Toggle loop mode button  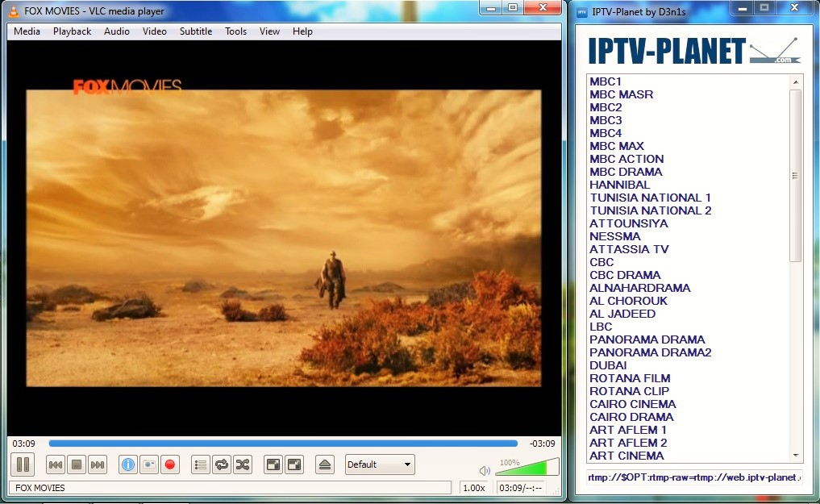point(222,464)
